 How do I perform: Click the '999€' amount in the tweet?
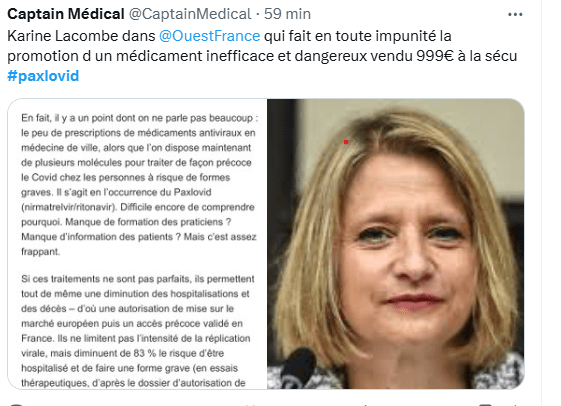coord(435,56)
